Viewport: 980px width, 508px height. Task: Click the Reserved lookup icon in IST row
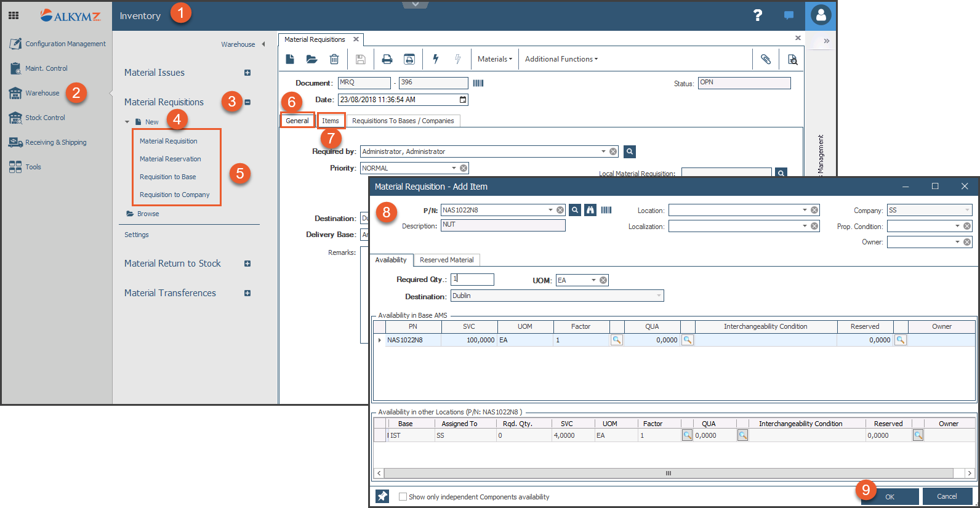(x=918, y=435)
